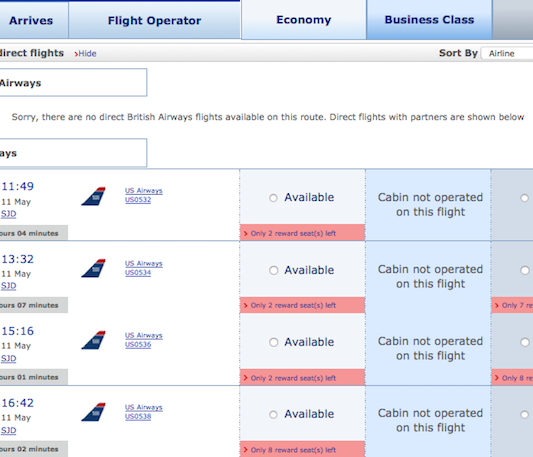Viewport: 533px width, 457px height.
Task: Select first-row radio in the rightmost cabin column
Action: coord(525,198)
